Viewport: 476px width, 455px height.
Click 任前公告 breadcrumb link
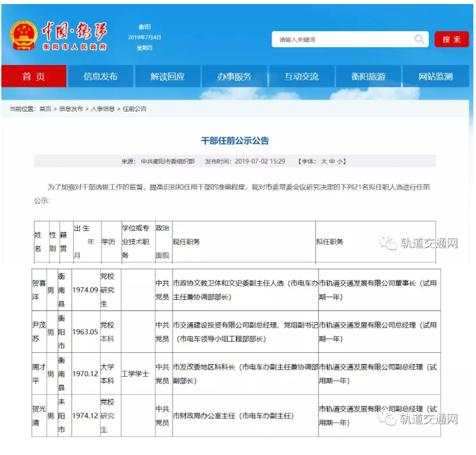tap(135, 109)
